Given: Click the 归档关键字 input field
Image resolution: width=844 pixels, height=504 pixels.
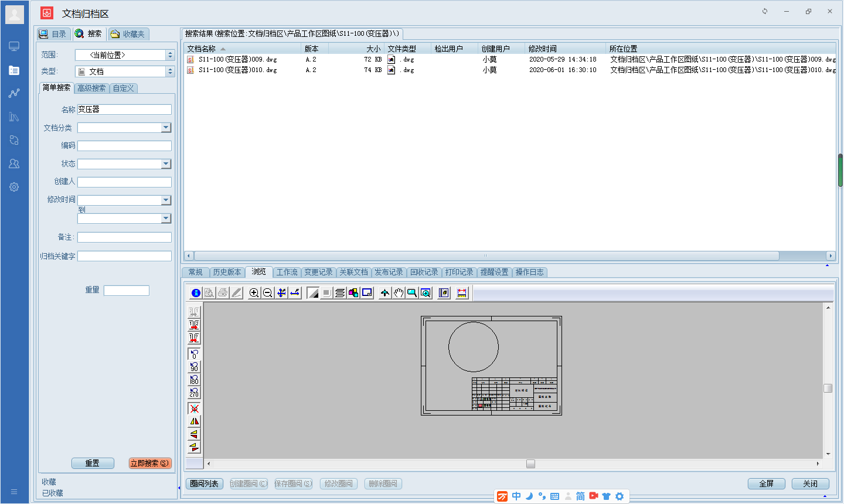Looking at the screenshot, I should [x=124, y=256].
